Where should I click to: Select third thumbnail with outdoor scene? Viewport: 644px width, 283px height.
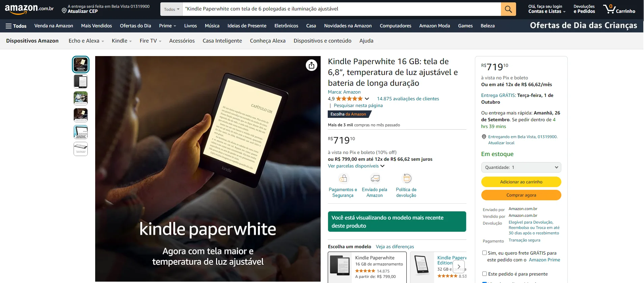coord(81,98)
